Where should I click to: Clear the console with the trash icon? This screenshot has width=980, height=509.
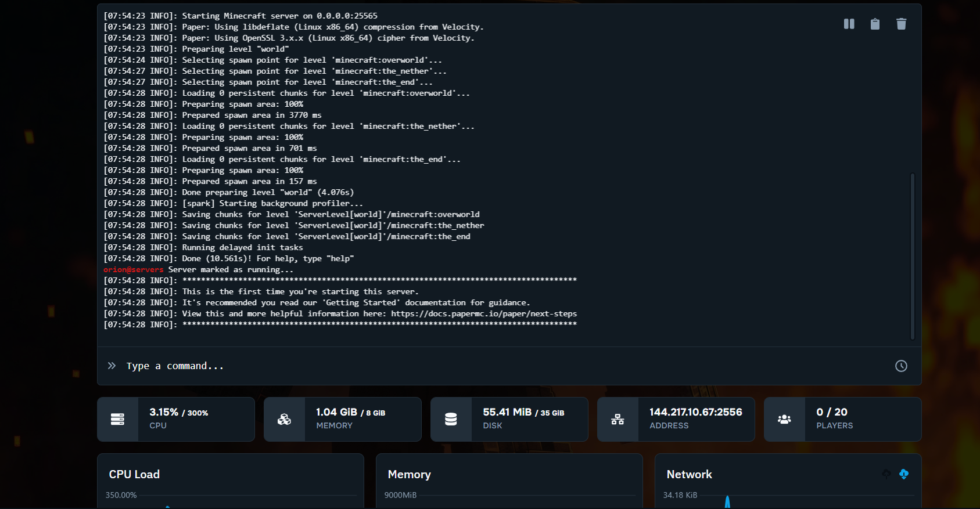[x=901, y=24]
